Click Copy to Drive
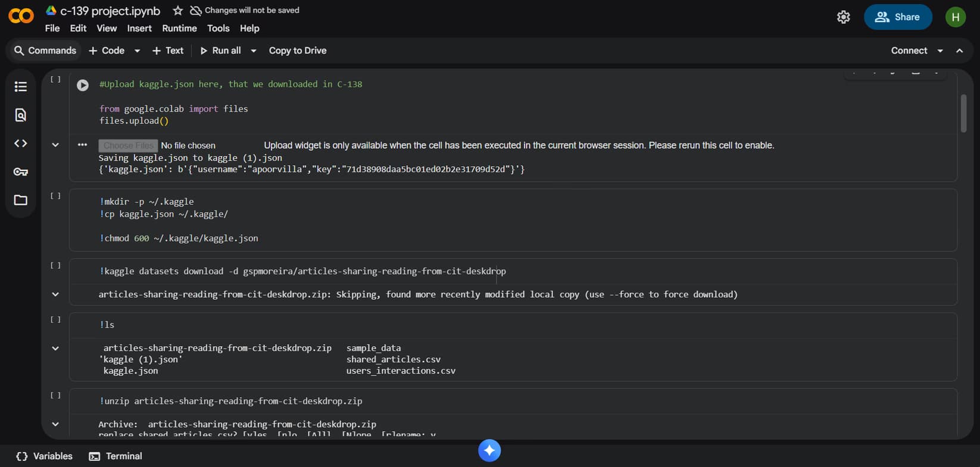980x467 pixels. (x=297, y=51)
